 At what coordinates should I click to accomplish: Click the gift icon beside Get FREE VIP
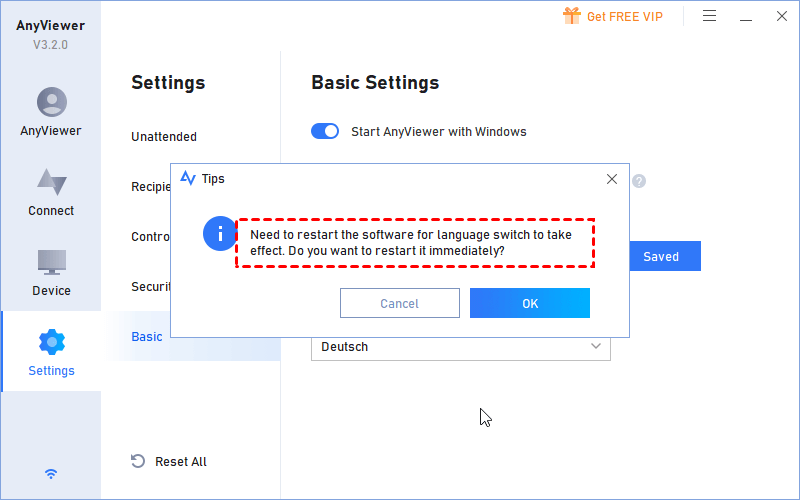(x=572, y=16)
